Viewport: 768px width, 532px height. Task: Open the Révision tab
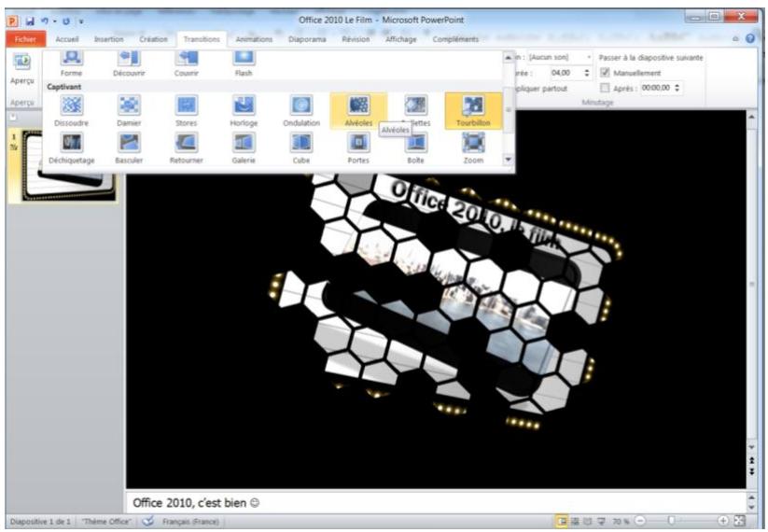point(356,38)
